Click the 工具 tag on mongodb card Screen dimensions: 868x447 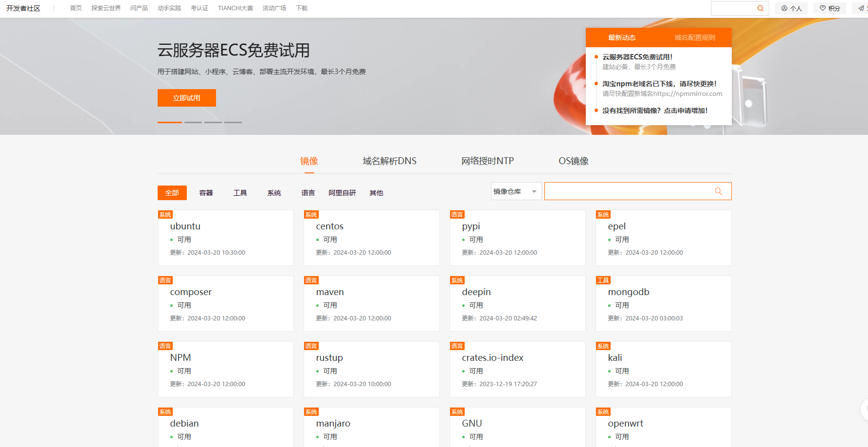(603, 280)
